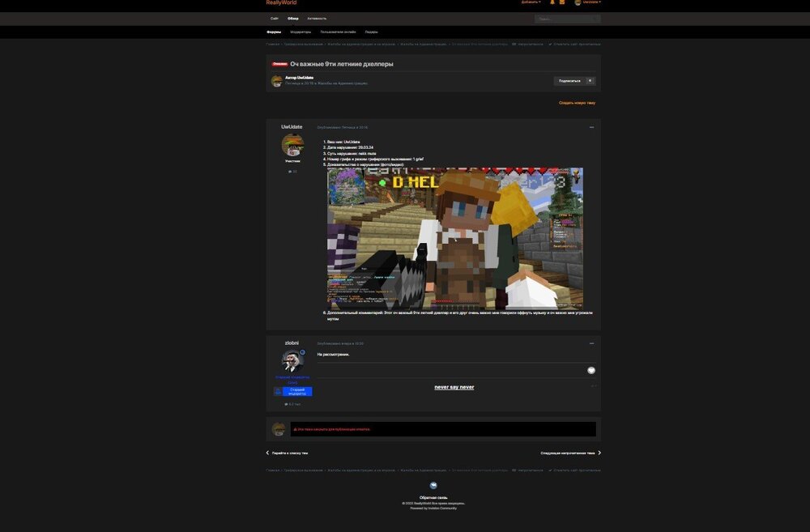Select the "Обзор" navigation tab

293,19
